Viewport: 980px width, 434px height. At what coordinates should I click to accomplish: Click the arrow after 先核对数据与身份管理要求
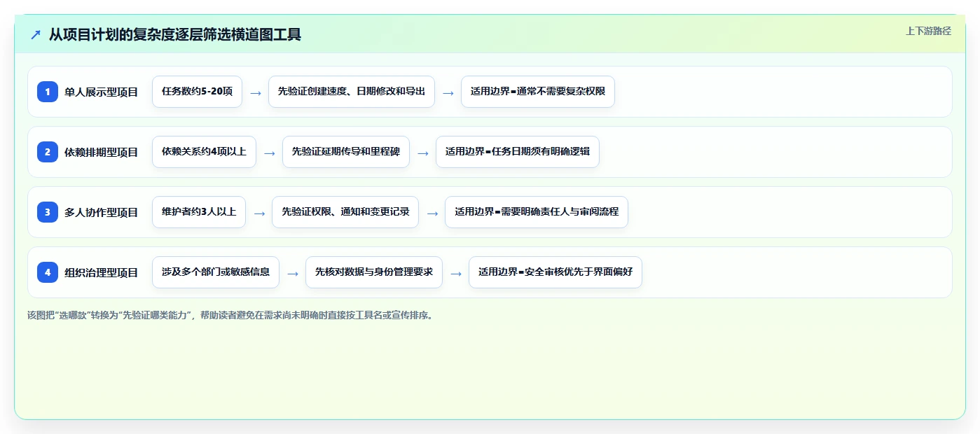point(456,273)
